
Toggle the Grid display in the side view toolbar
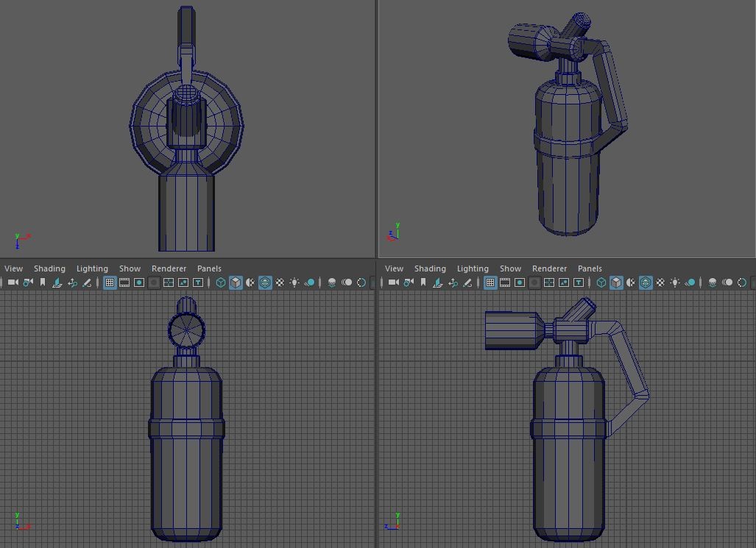pos(490,282)
